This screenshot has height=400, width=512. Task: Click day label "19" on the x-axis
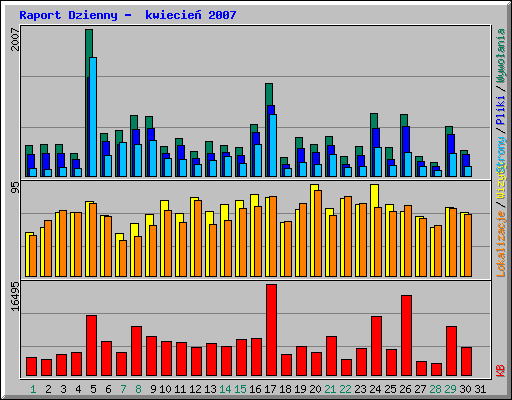point(300,389)
